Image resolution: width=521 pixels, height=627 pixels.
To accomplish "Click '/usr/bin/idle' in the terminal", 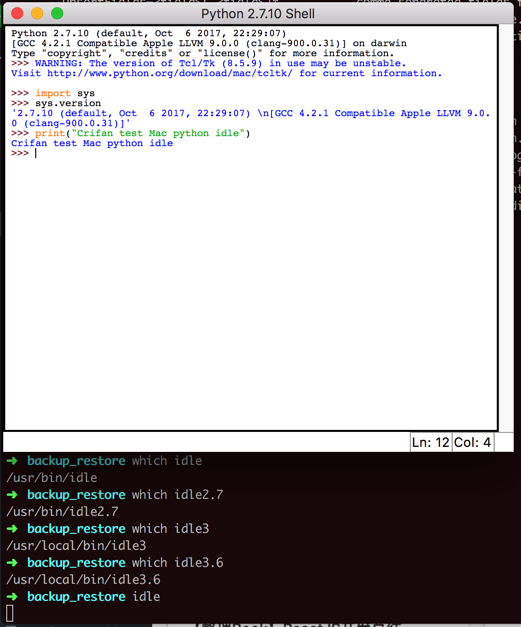I will tap(52, 477).
